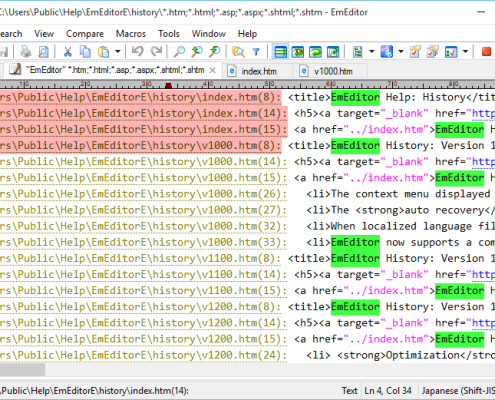Click the Redo arrow icon
495x400 pixels.
156,52
